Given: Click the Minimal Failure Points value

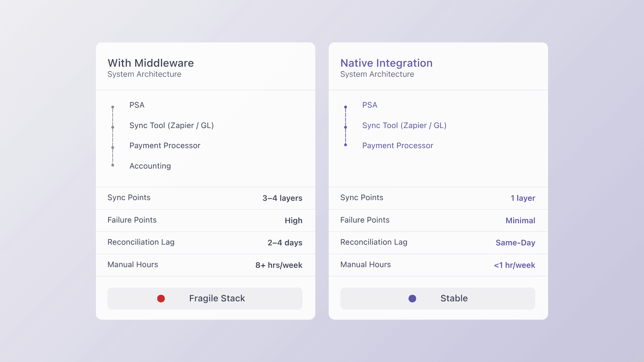Looking at the screenshot, I should click(x=520, y=221).
